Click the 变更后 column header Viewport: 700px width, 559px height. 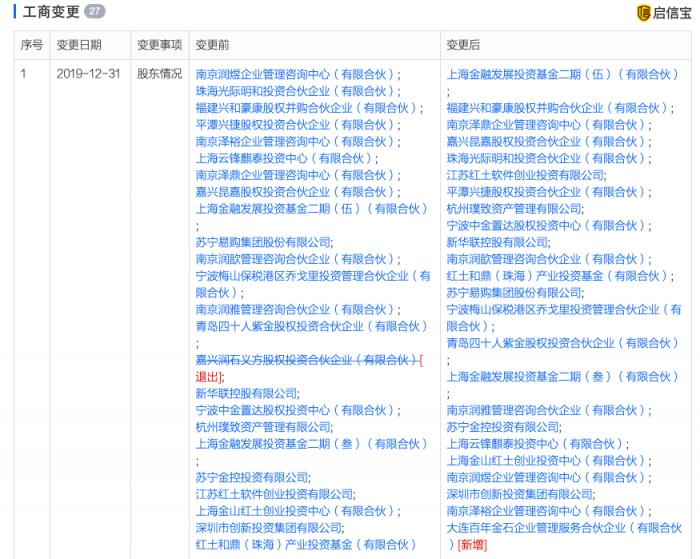point(463,45)
